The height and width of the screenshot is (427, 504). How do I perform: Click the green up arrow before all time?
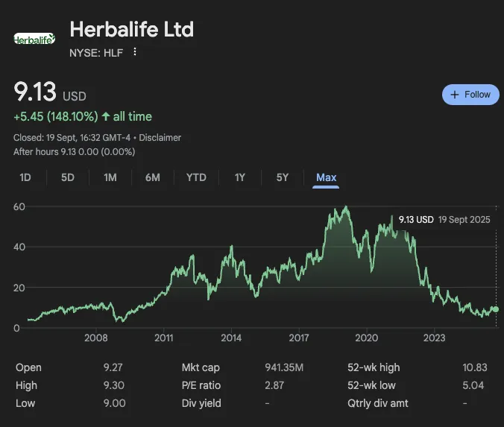106,116
